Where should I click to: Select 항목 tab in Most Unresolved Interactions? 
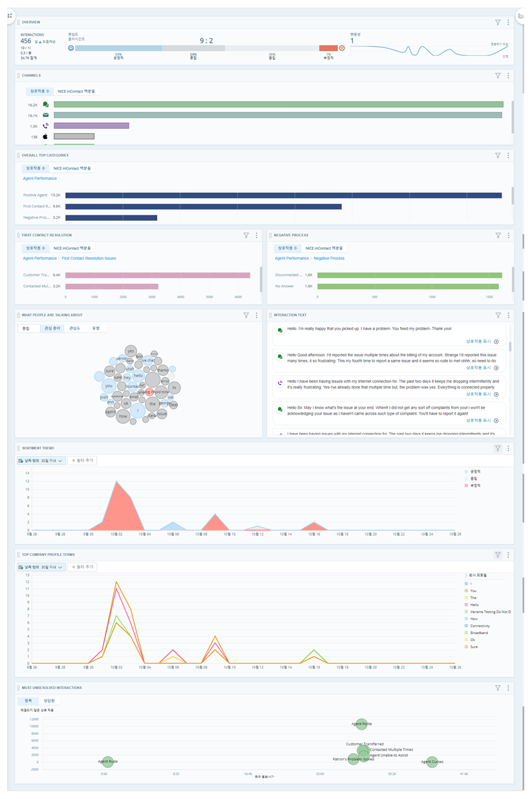pyautogui.click(x=28, y=701)
